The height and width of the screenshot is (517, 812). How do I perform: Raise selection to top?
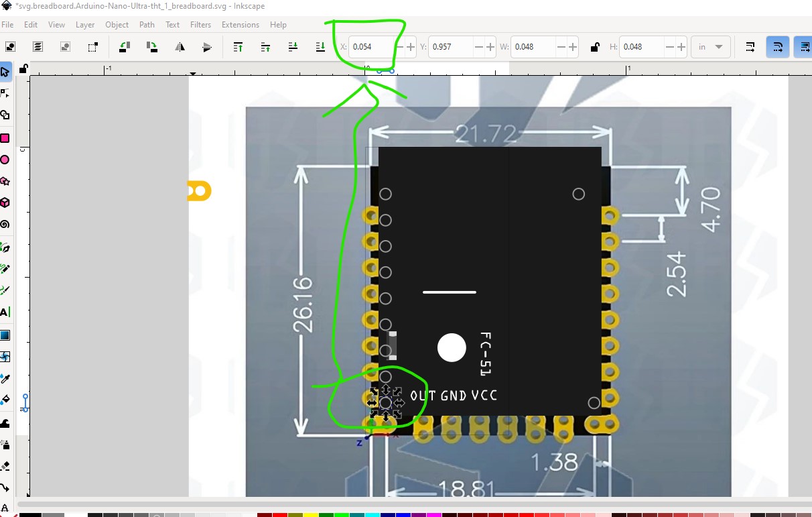click(x=238, y=47)
